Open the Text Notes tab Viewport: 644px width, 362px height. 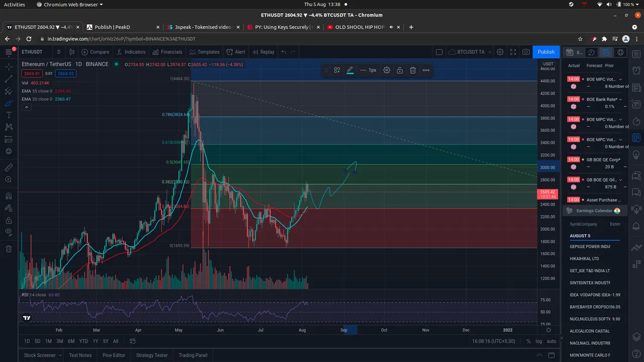pyautogui.click(x=80, y=355)
